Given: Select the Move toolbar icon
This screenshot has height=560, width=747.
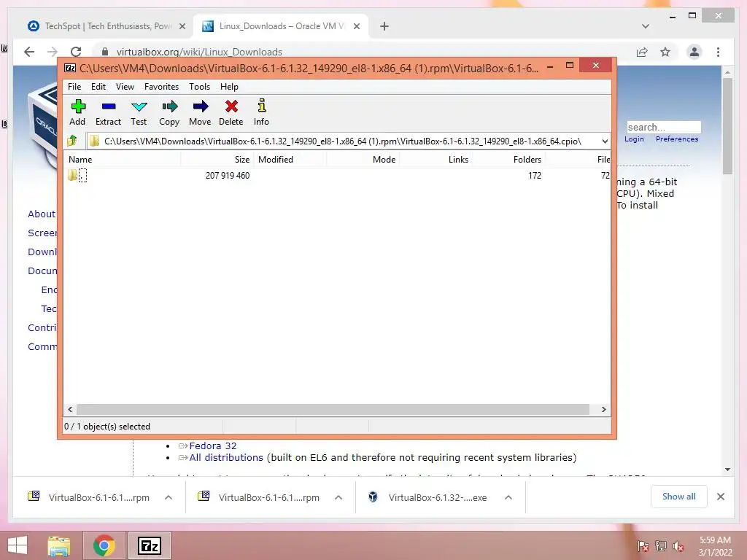Looking at the screenshot, I should pyautogui.click(x=200, y=112).
